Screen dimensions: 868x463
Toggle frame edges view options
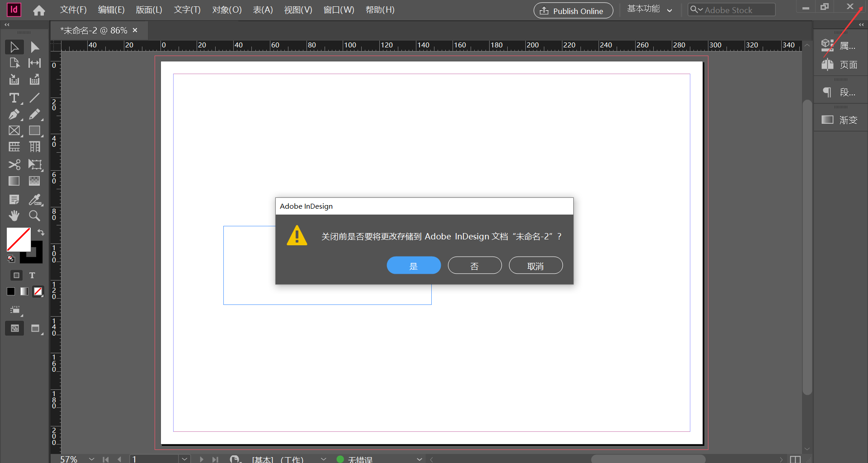point(16,310)
